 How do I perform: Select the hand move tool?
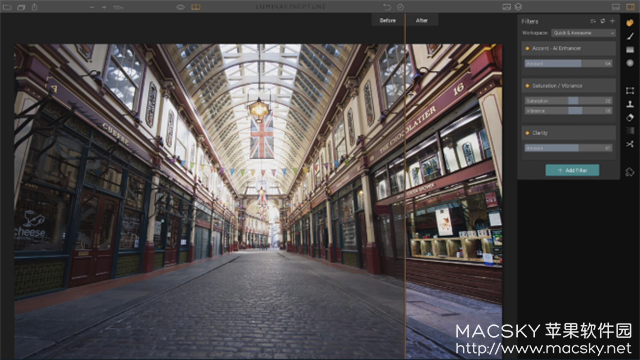(630, 23)
